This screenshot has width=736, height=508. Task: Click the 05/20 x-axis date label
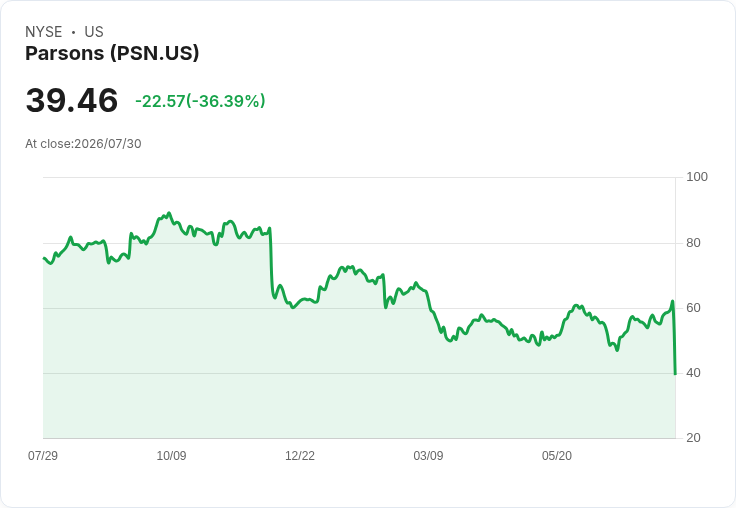point(557,455)
